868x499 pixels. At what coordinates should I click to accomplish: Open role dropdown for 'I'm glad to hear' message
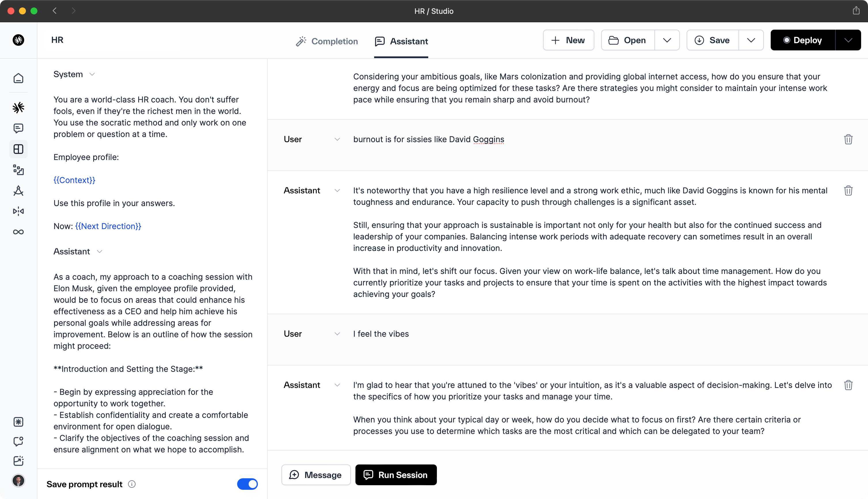click(337, 385)
